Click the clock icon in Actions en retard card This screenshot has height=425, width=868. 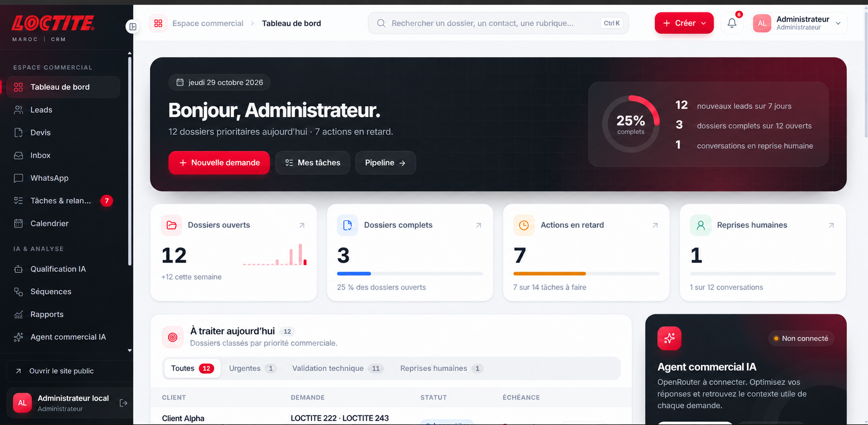pos(524,225)
